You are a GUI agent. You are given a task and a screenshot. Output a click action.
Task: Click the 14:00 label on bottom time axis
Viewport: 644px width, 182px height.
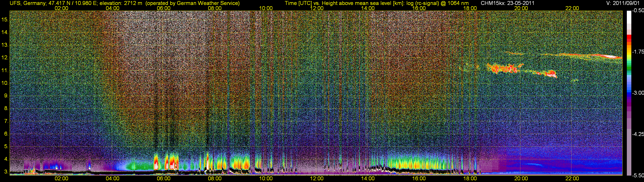(368, 179)
